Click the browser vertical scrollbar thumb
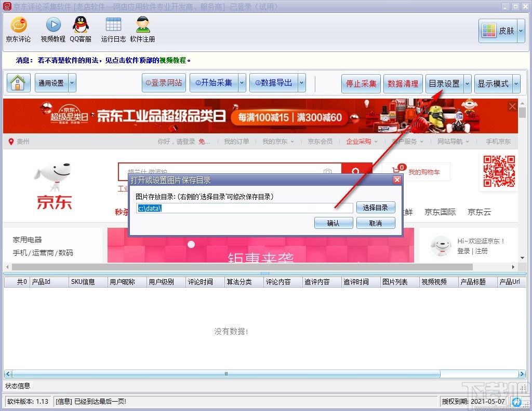Viewport: 532px width, 411px height. pos(522,112)
